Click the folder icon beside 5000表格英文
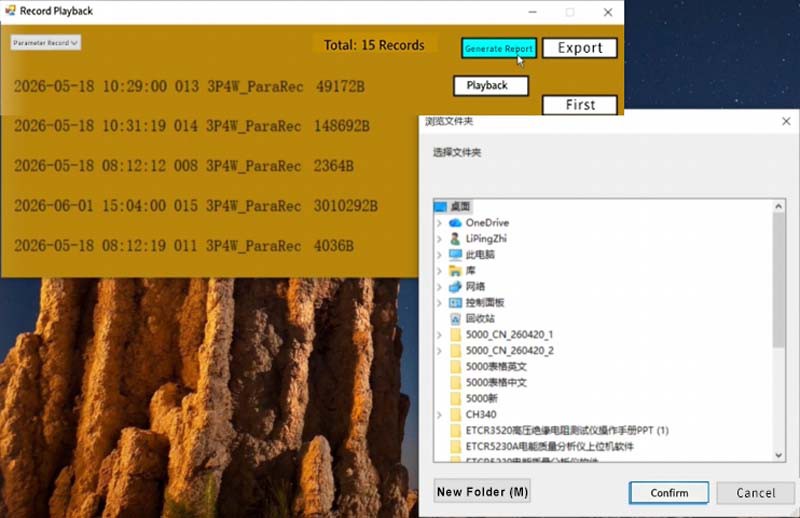This screenshot has height=518, width=800. click(456, 366)
